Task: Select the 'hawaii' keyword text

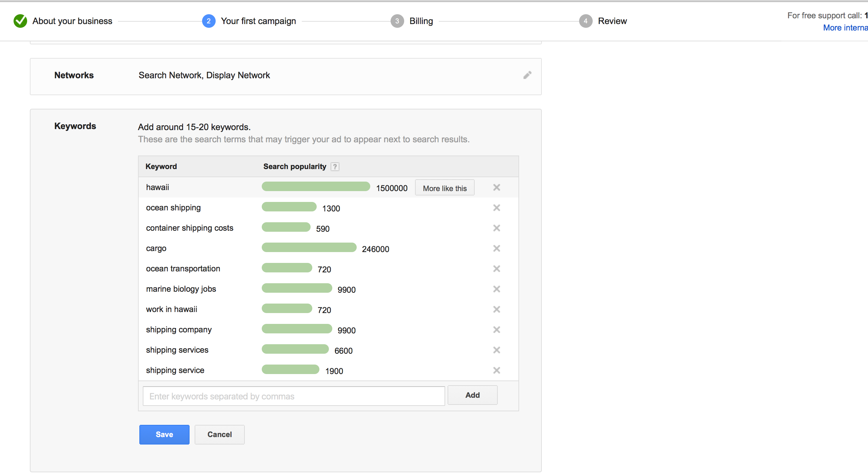Action: point(157,187)
